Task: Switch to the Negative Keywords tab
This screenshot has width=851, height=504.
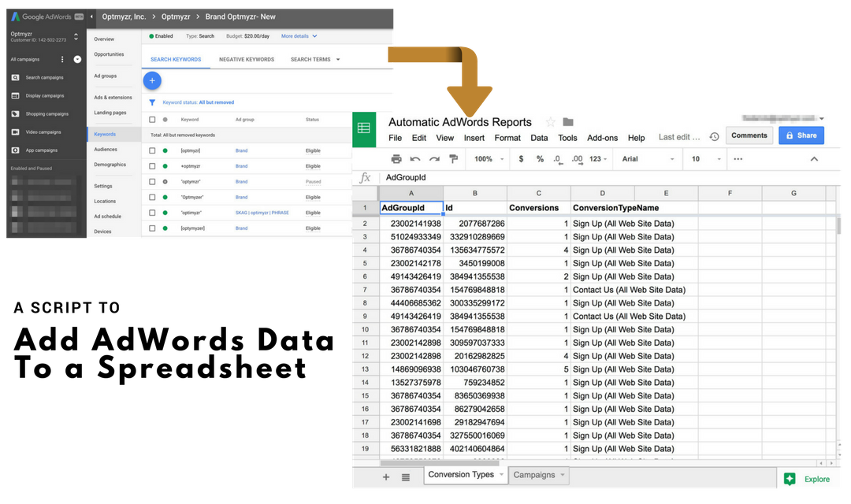Action: pos(247,60)
